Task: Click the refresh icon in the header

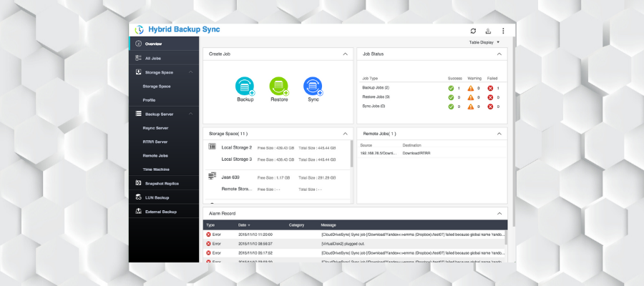Action: point(473,31)
